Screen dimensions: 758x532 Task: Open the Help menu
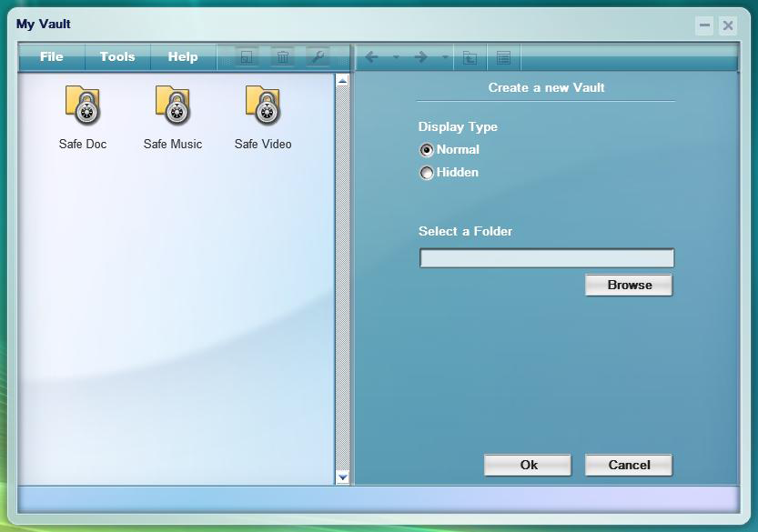183,57
